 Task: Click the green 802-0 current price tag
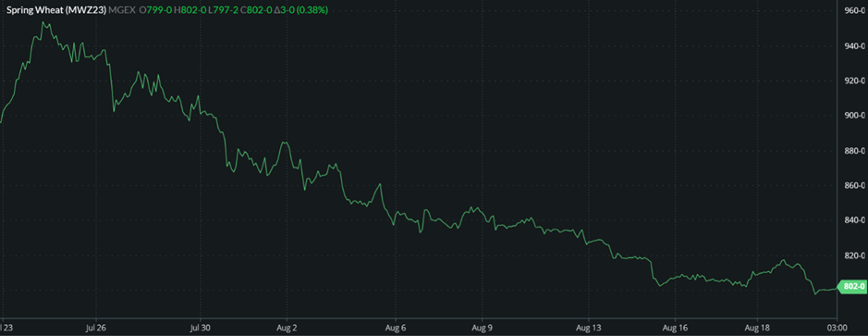(853, 287)
